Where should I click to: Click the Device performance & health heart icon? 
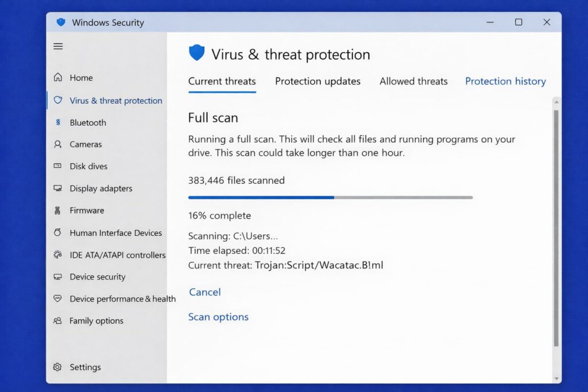click(x=57, y=298)
